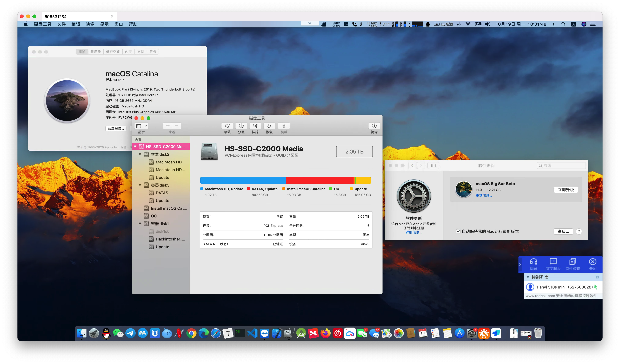This screenshot has width=620, height=364.
Task: Toggle the volume icon in menu bar
Action: [487, 24]
